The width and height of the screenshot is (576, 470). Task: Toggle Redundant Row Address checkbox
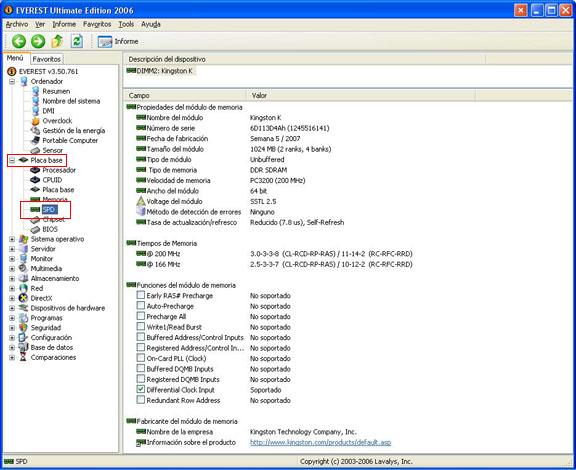(x=141, y=399)
